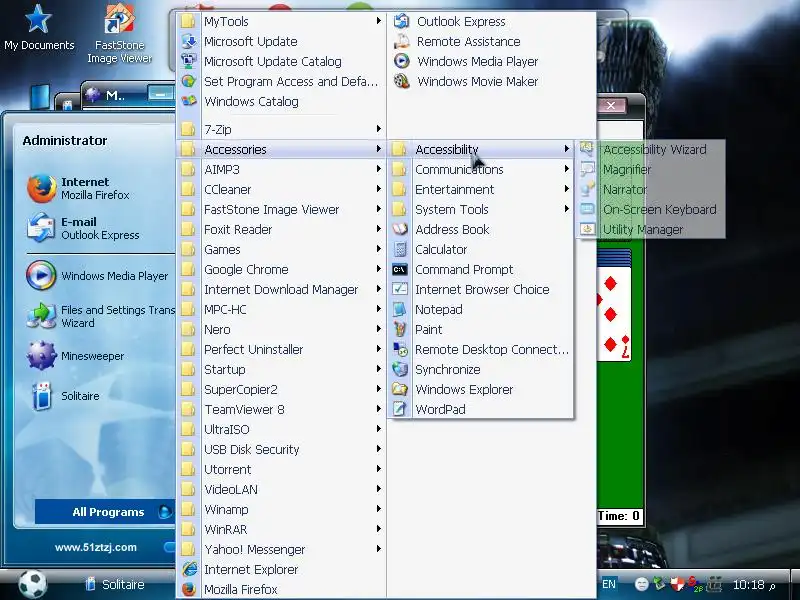This screenshot has height=600, width=800.
Task: Open Mozilla Firefox at bottom of programs list
Action: tap(281, 589)
